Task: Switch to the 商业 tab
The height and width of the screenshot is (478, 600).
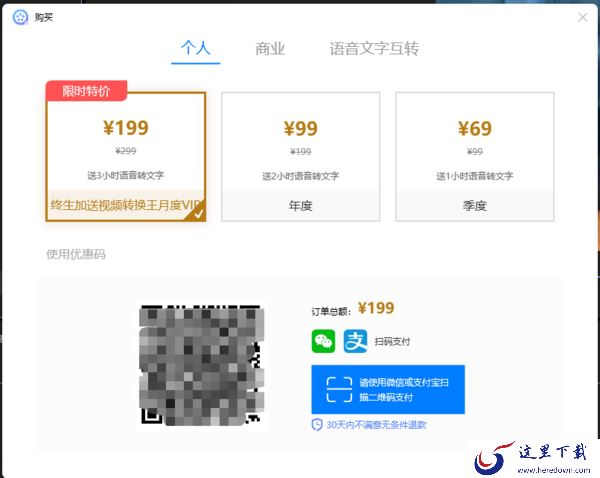Action: 270,49
